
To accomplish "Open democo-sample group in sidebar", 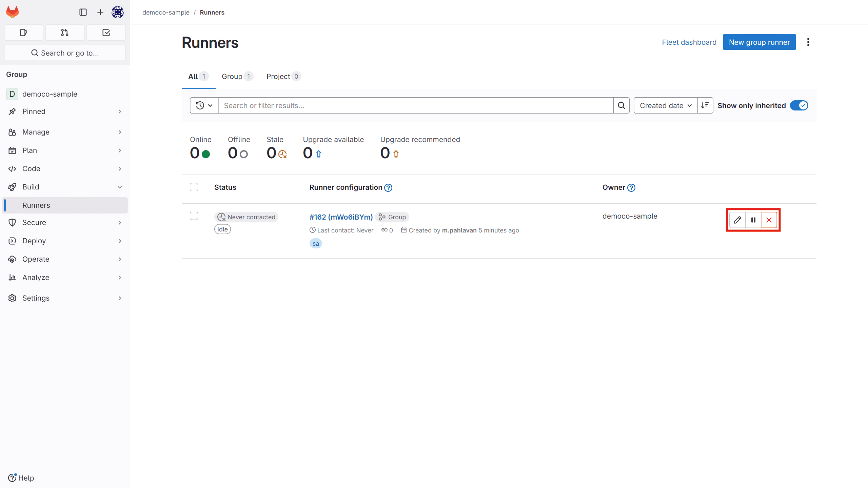I will [x=65, y=94].
